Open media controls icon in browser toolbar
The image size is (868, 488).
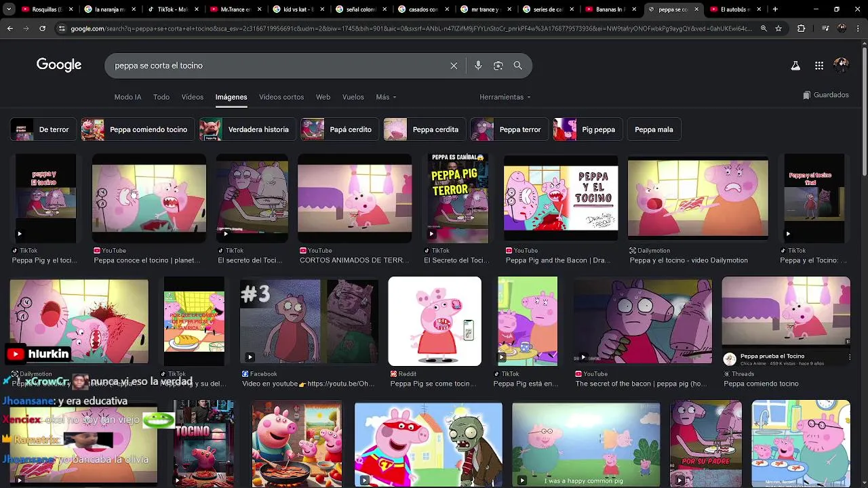825,28
